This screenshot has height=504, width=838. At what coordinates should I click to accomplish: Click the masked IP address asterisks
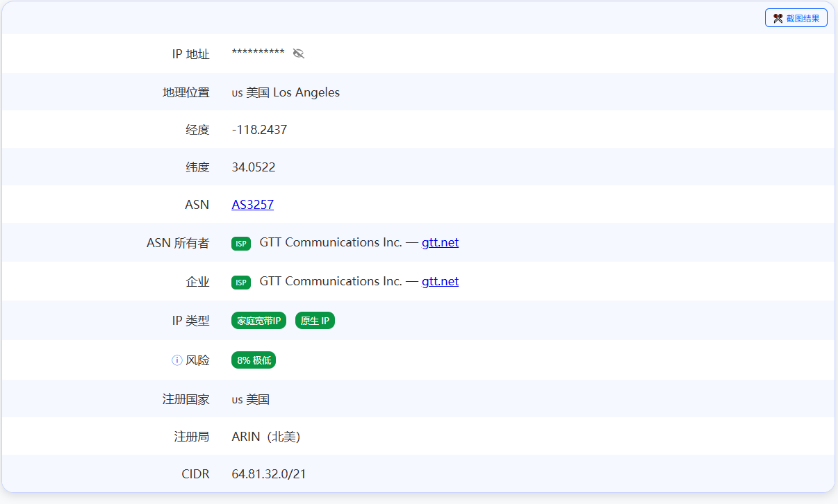coord(258,53)
